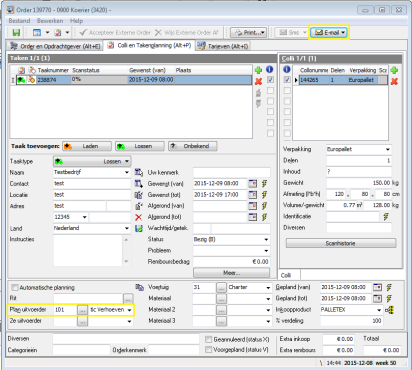Open the Land Nederland dropdown
Image resolution: width=412 pixels, height=370 pixels.
click(x=127, y=228)
